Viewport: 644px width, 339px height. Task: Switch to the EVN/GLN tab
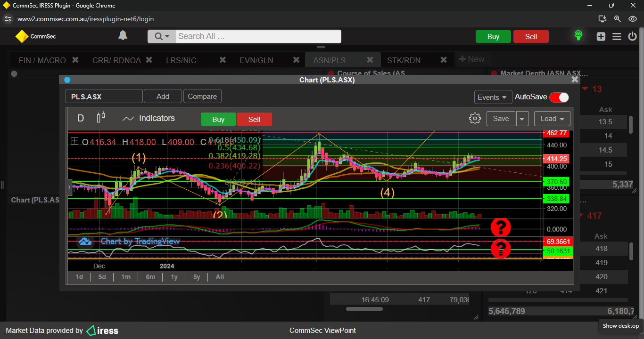tap(256, 60)
